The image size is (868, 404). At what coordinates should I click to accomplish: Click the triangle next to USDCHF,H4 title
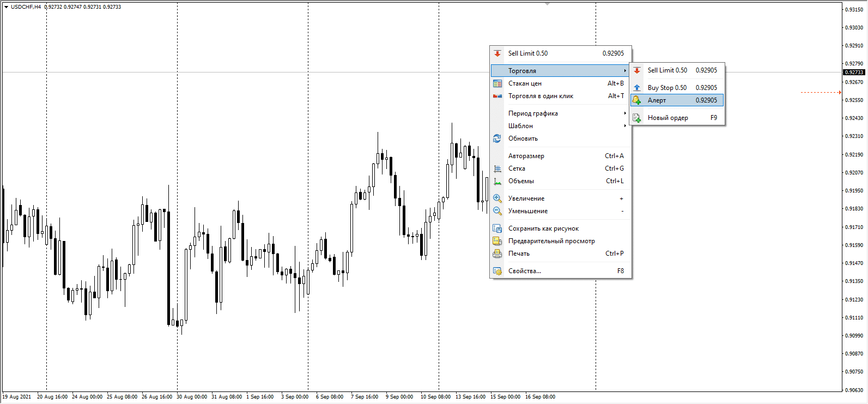(x=6, y=7)
